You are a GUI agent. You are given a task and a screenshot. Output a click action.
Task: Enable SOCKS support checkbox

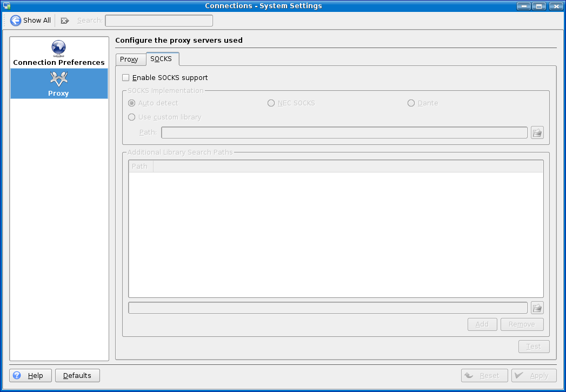126,78
